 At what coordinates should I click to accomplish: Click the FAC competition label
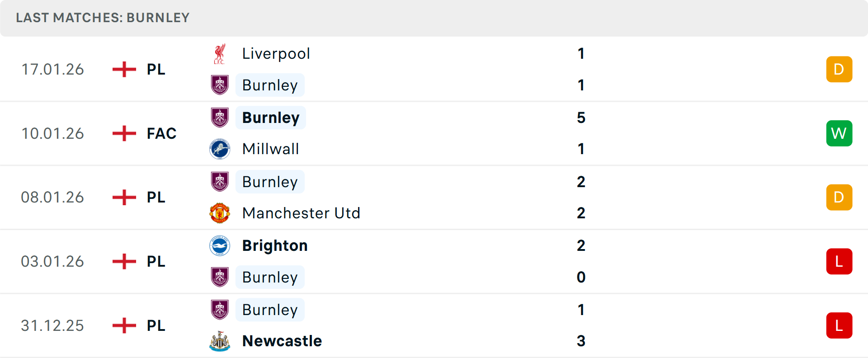[x=161, y=133]
